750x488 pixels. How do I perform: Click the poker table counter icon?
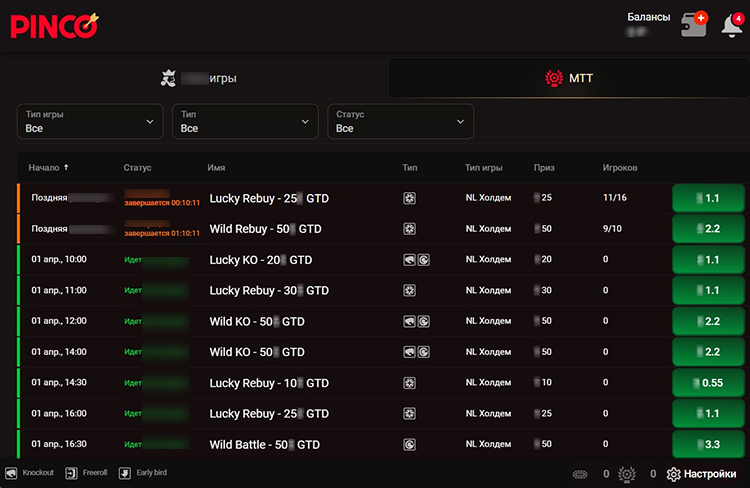[581, 474]
